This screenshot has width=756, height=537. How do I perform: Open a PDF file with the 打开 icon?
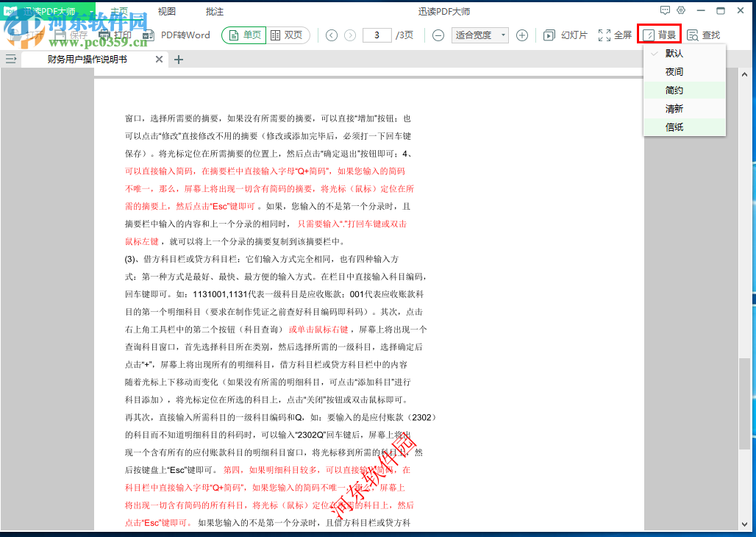click(x=30, y=35)
